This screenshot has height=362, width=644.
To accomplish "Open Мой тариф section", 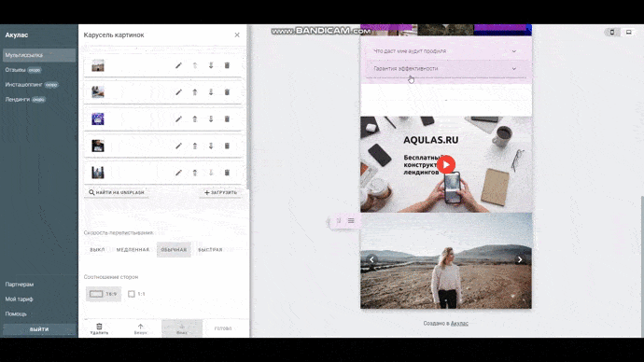I will point(19,299).
